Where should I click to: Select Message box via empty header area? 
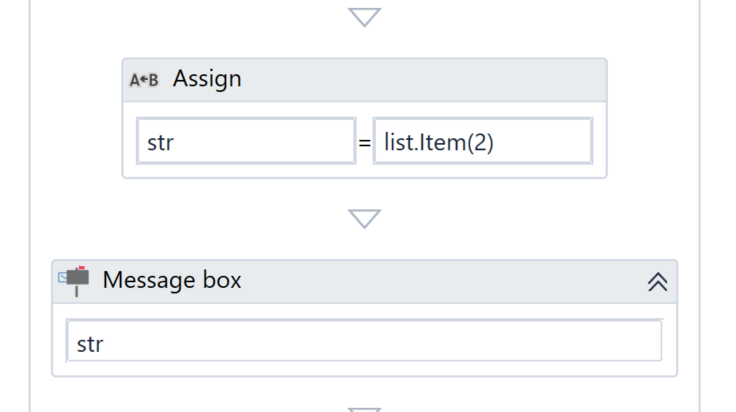pos(441,282)
